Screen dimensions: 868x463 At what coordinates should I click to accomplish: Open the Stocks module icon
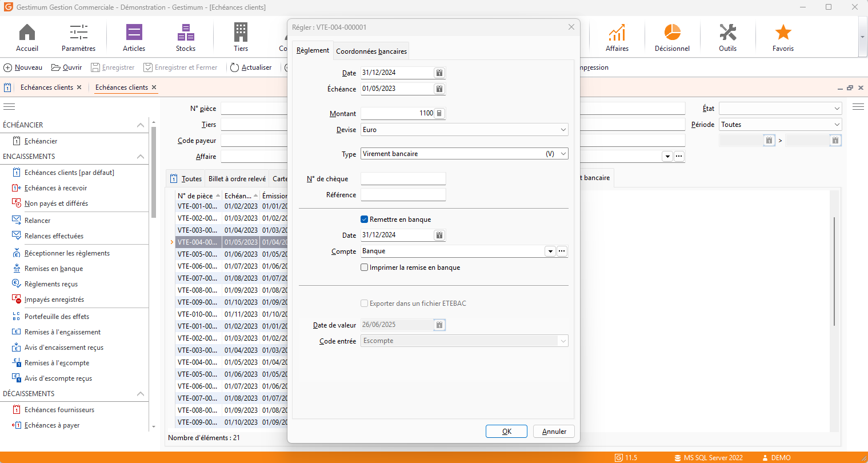point(185,38)
